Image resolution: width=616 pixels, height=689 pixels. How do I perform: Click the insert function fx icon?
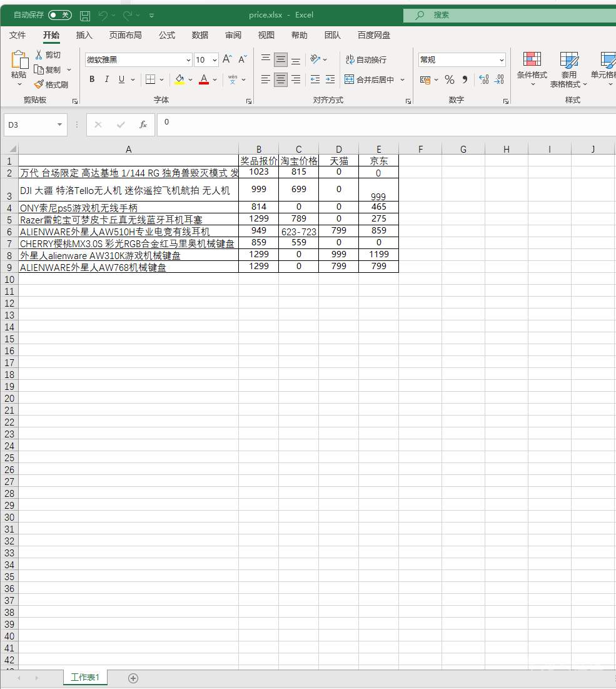point(143,125)
